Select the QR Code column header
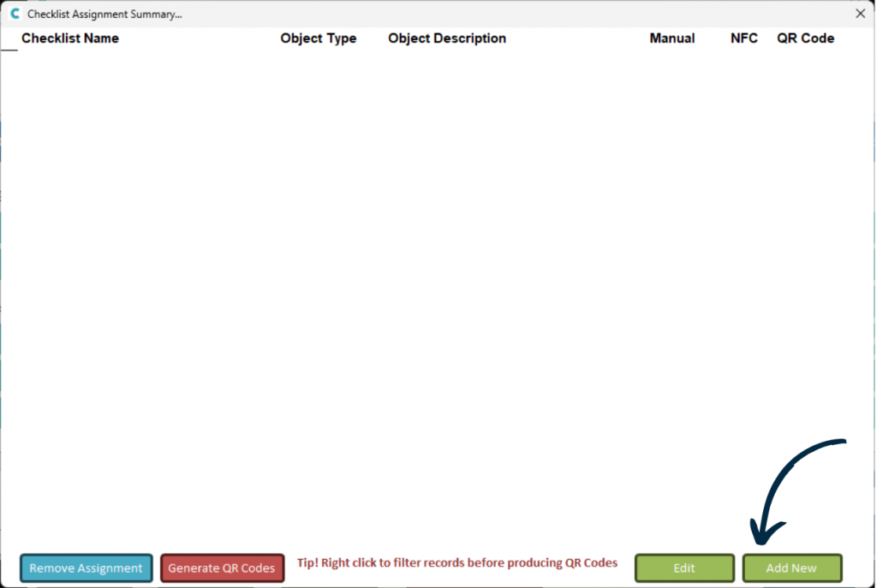 tap(805, 39)
